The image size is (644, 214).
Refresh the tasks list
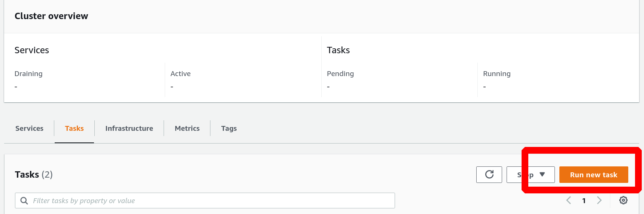489,175
